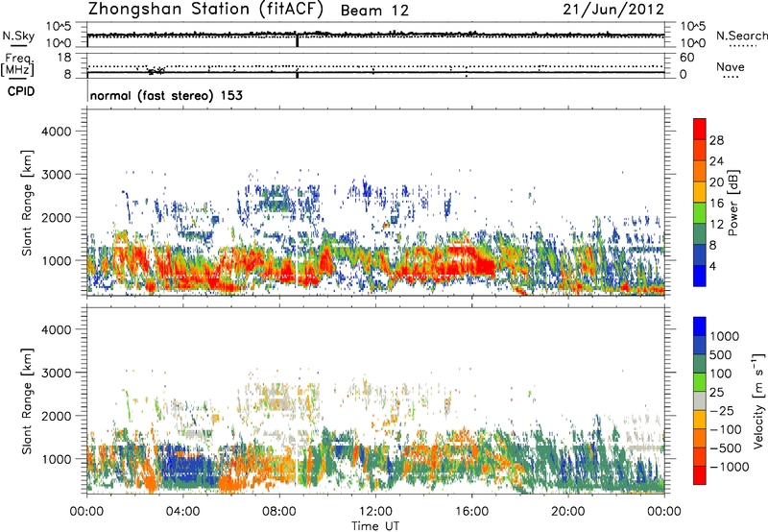Image resolution: width=768 pixels, height=532 pixels.
Task: Click the "28" label on the power colorbar
Action: pos(716,140)
